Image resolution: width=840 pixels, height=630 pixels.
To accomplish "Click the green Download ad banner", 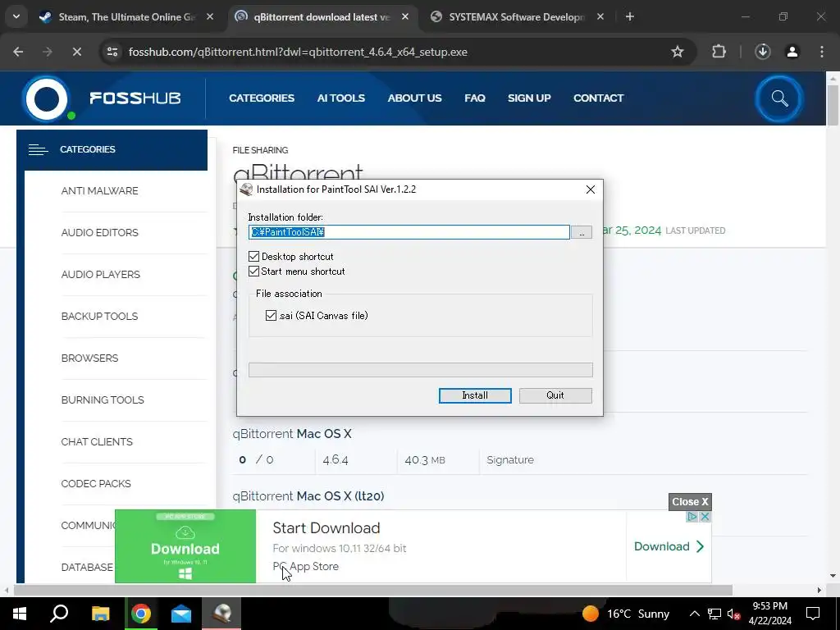I will tap(185, 546).
